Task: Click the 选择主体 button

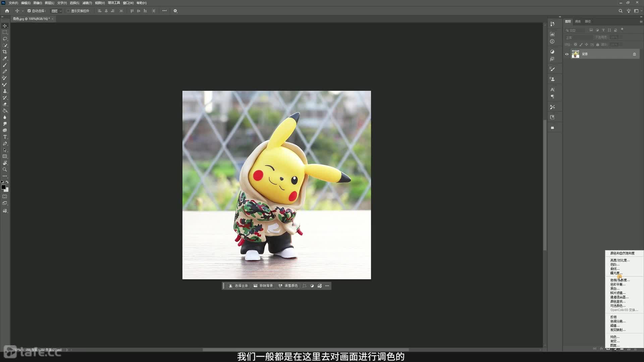Action: click(x=238, y=286)
